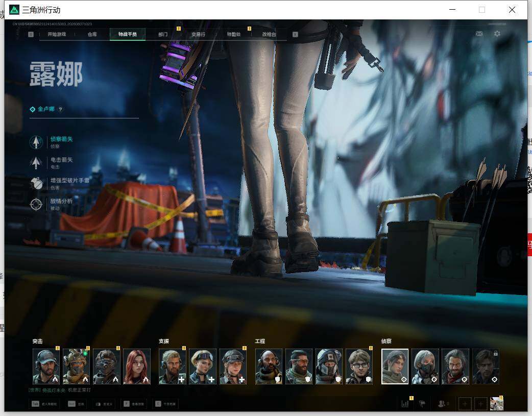This screenshot has height=416, width=532.
Task: Click the 敌情分析 skill name text
Action: (x=61, y=201)
